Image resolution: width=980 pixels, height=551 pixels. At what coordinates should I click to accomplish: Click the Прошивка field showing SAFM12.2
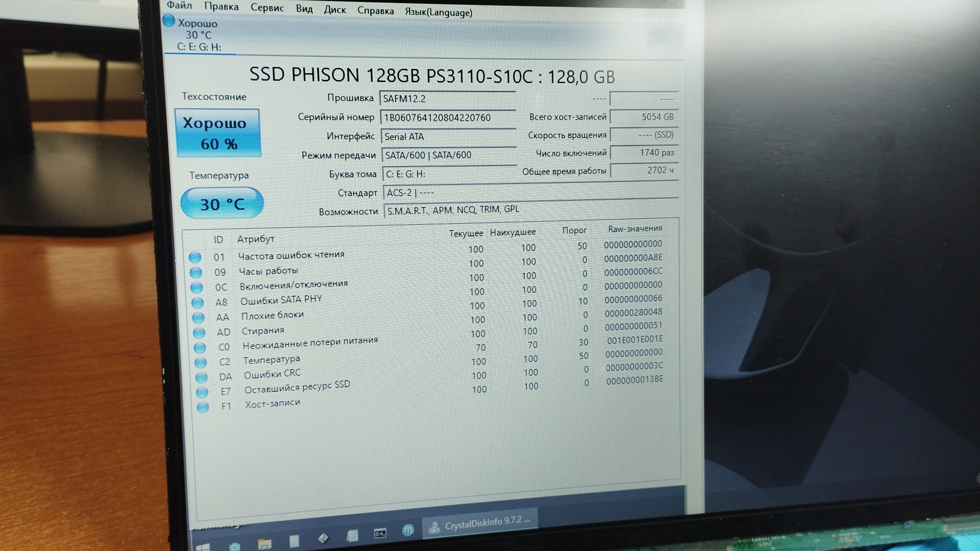[x=447, y=98]
